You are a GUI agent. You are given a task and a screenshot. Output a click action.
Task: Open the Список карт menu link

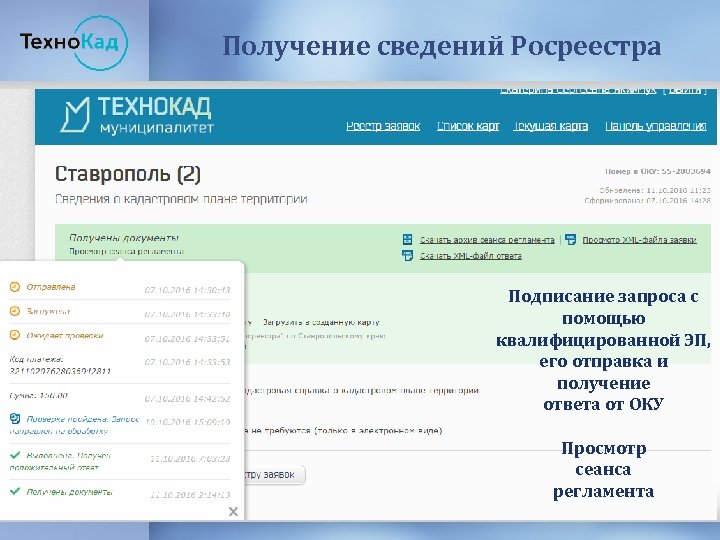(x=468, y=126)
